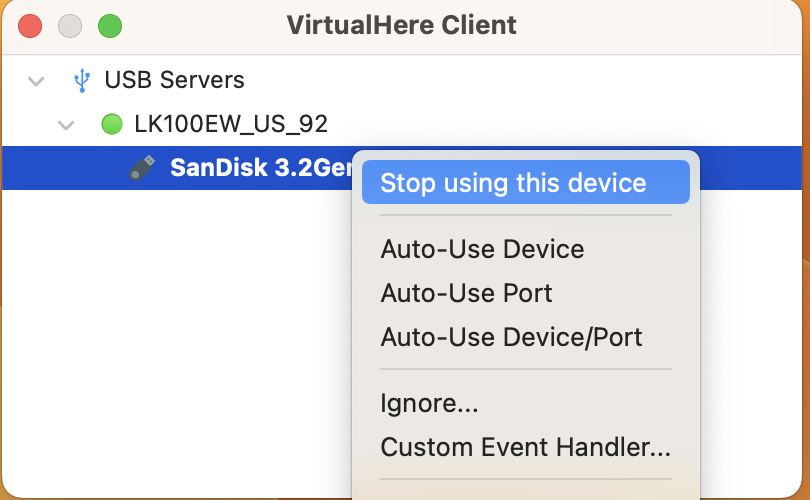
Task: Click empty white area below the device tree
Action: point(170,340)
